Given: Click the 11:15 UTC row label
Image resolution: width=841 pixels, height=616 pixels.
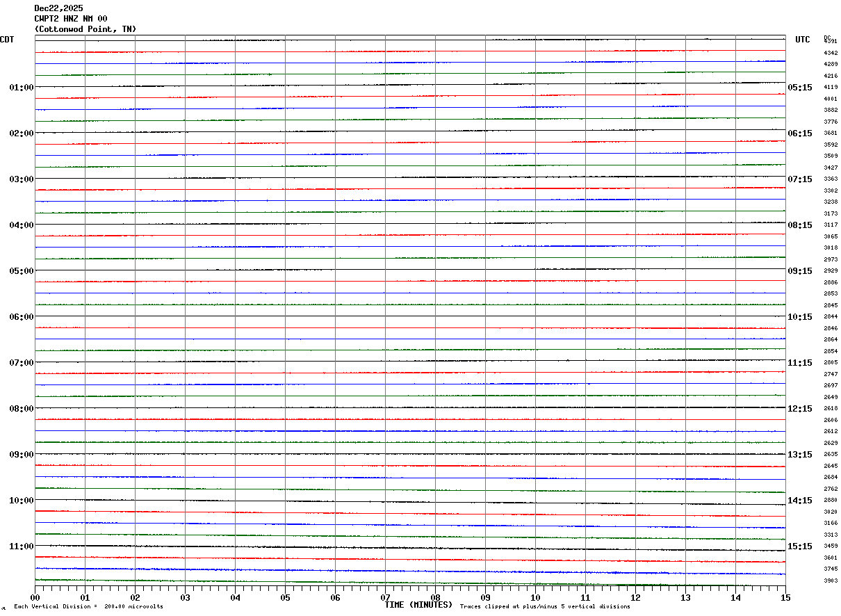Looking at the screenshot, I should click(800, 363).
